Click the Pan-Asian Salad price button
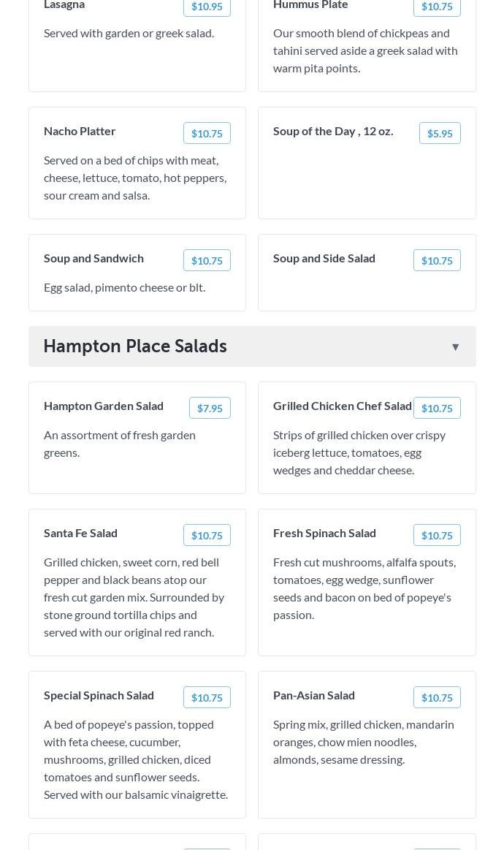The image size is (504, 850). 437,697
